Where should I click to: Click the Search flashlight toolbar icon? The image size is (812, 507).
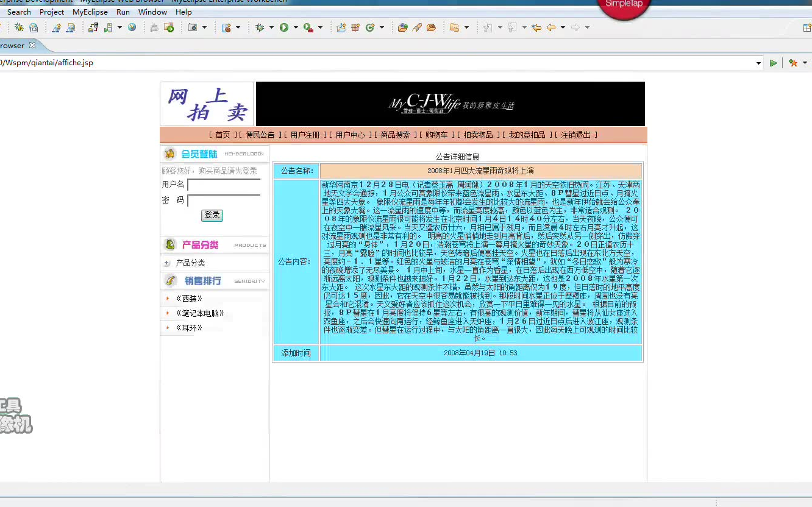[x=417, y=27]
